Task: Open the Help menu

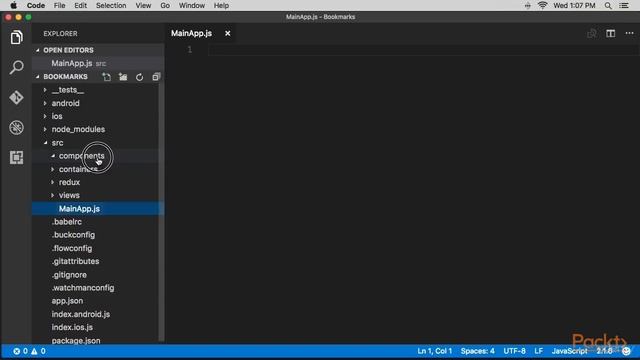Action: [x=221, y=5]
